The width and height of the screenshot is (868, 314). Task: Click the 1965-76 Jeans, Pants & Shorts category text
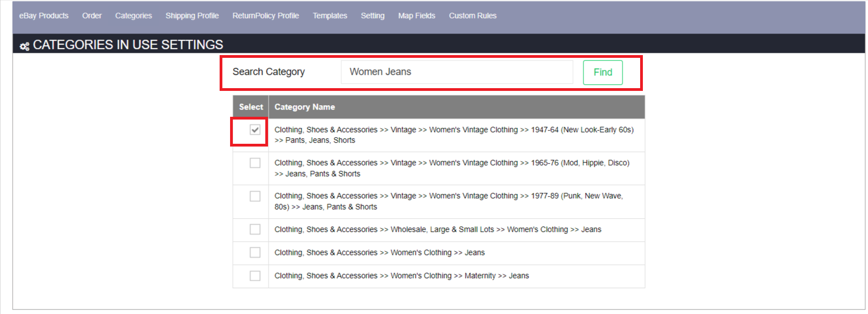pos(452,168)
